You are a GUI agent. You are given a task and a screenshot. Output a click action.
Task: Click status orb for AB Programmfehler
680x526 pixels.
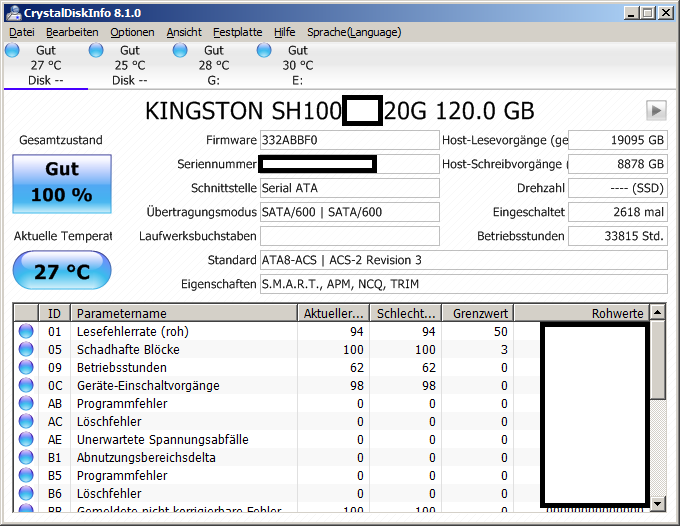click(26, 403)
